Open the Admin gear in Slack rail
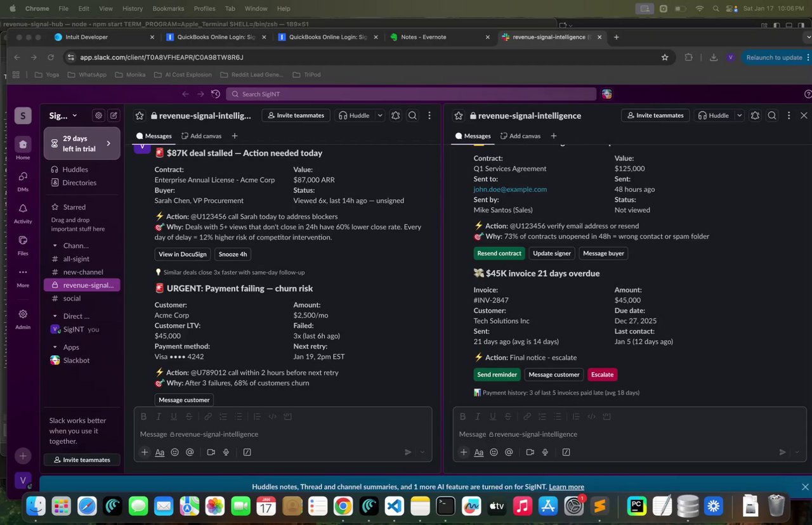The width and height of the screenshot is (812, 525). [x=23, y=314]
